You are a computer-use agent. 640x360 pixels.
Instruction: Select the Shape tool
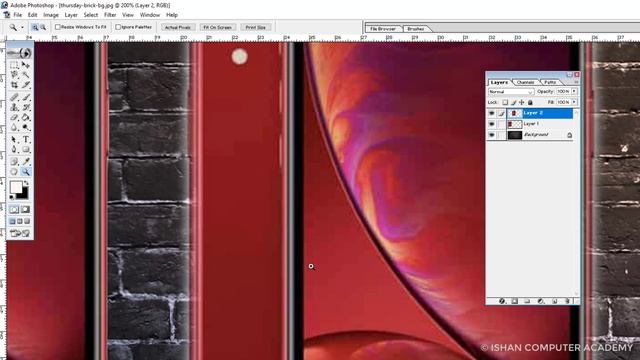[26, 150]
